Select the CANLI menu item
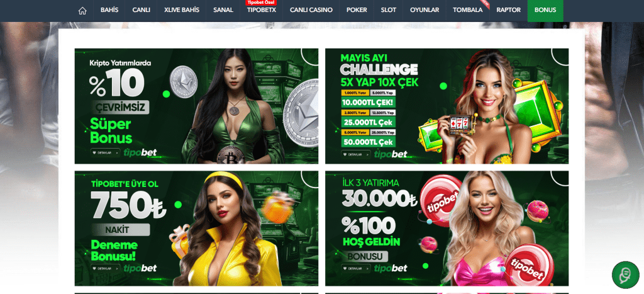Viewport: 644px width, 294px height. pos(142,10)
